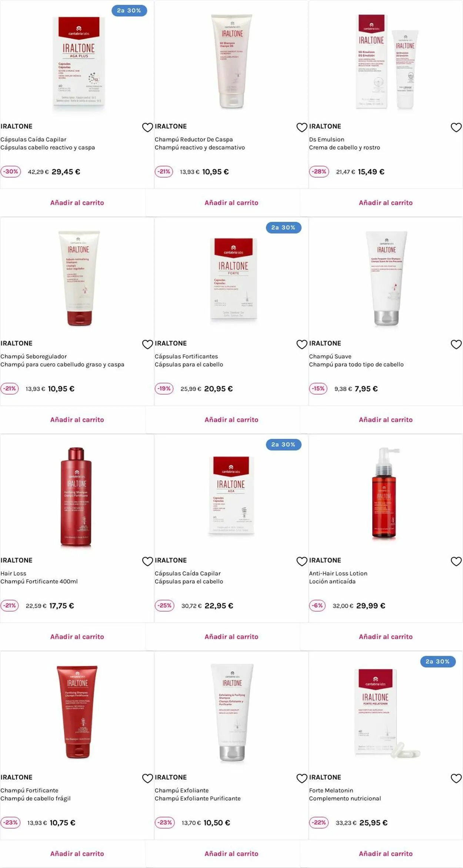Toggle heart icon on Champú Seboregulador
The image size is (463, 868).
pyautogui.click(x=147, y=344)
